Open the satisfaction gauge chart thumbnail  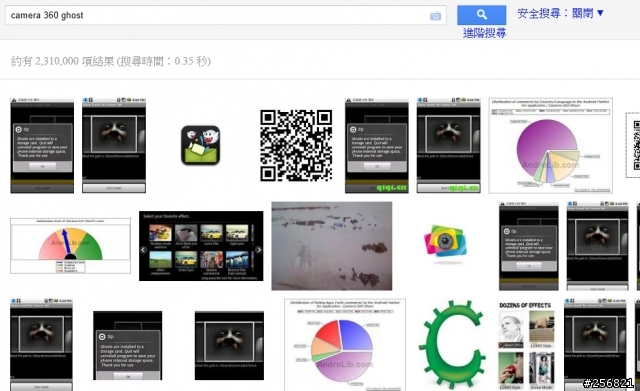(x=70, y=246)
